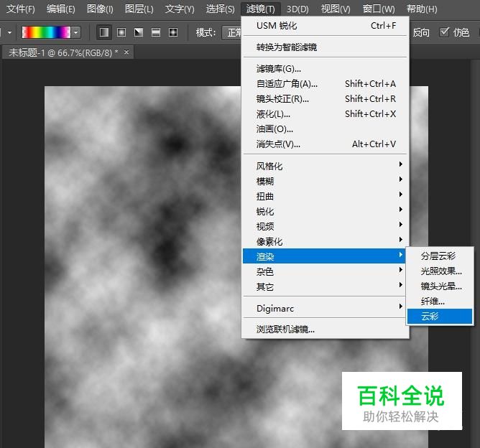Choose 镜头校正(R)... filter
This screenshot has width=480, height=448.
[326, 99]
